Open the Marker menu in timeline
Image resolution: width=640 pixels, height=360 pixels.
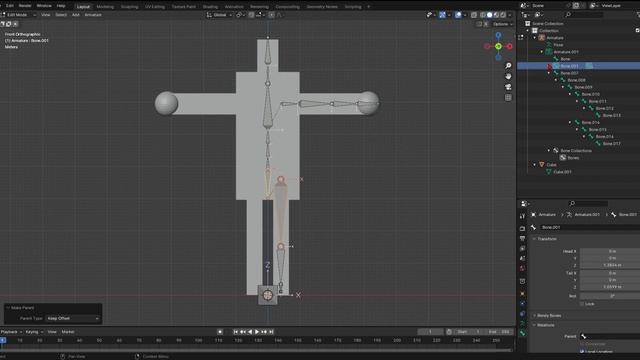pyautogui.click(x=68, y=332)
